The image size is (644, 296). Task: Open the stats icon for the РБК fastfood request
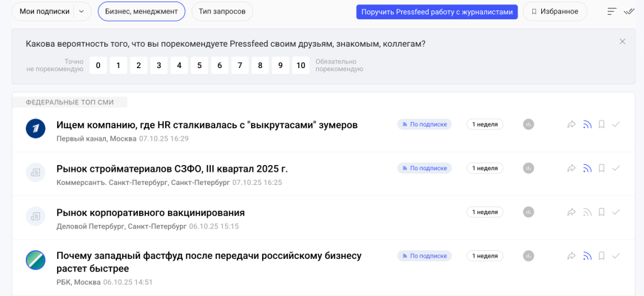pos(529,256)
